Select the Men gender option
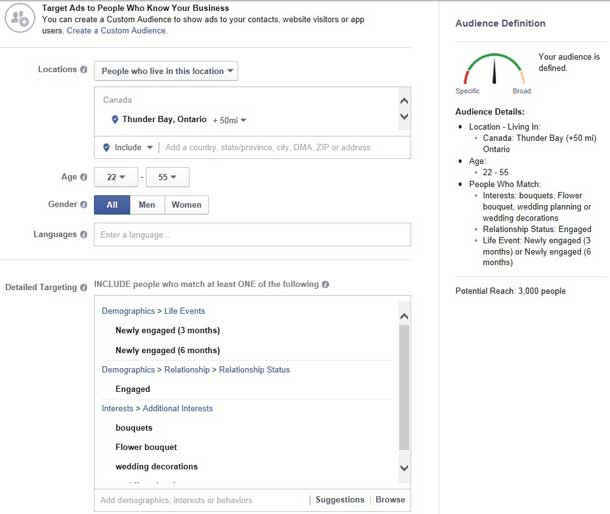 pyautogui.click(x=146, y=205)
